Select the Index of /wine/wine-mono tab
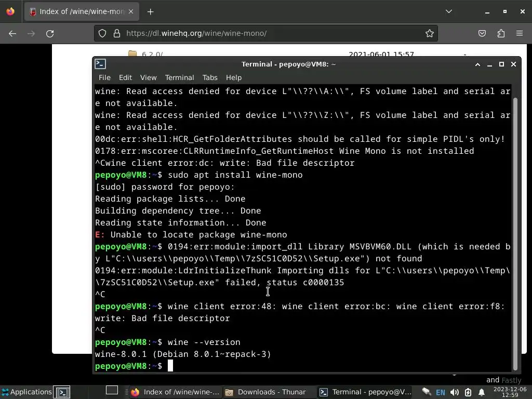 82,11
